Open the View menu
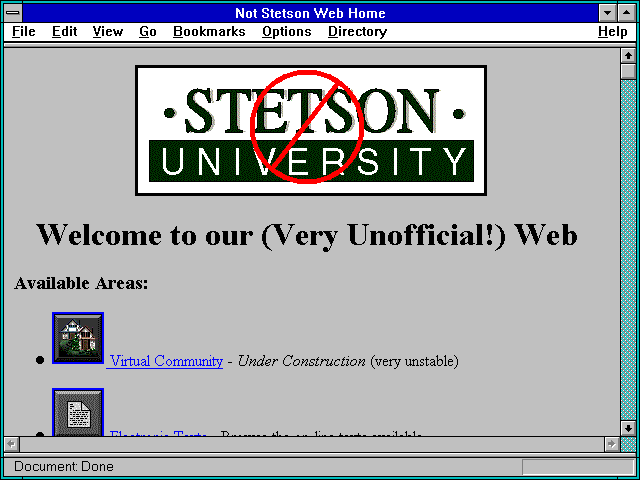This screenshot has height=480, width=640. coord(107,31)
